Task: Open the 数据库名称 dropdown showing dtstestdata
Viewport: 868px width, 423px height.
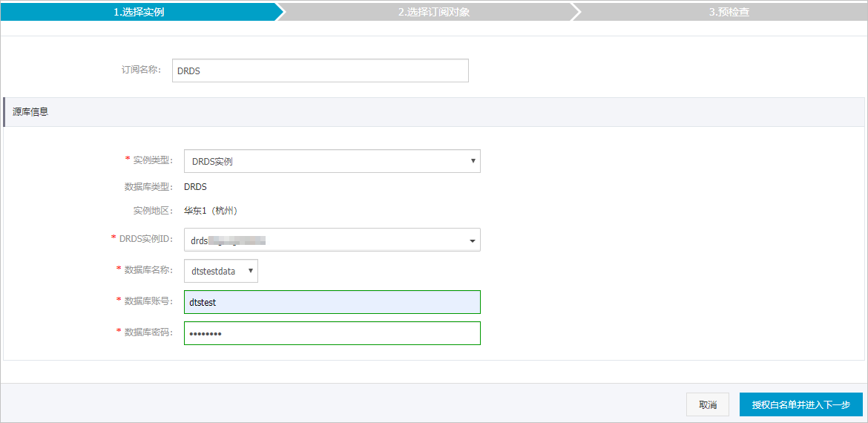Action: (221, 272)
